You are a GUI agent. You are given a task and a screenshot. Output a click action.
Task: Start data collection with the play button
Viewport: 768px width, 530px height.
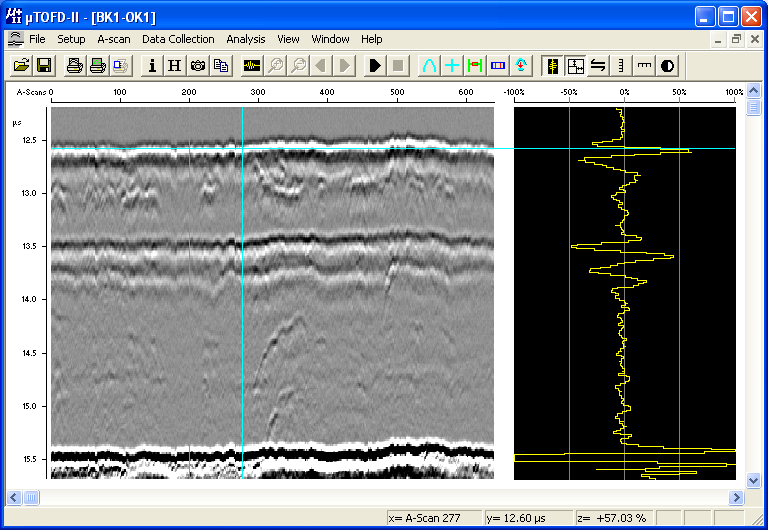[375, 66]
